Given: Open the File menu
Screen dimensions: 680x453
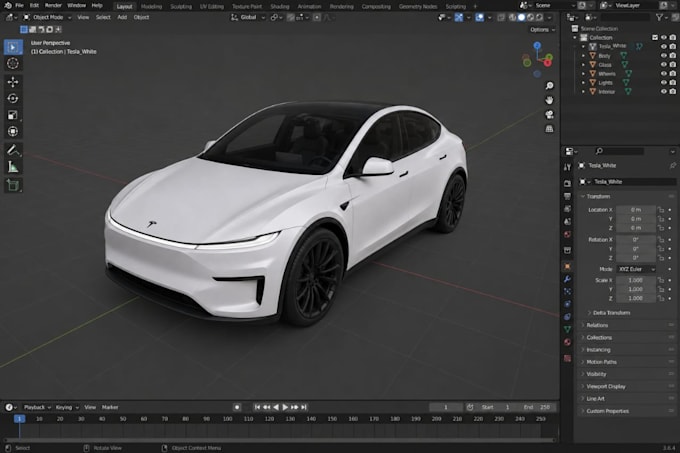Looking at the screenshot, I should (19, 6).
